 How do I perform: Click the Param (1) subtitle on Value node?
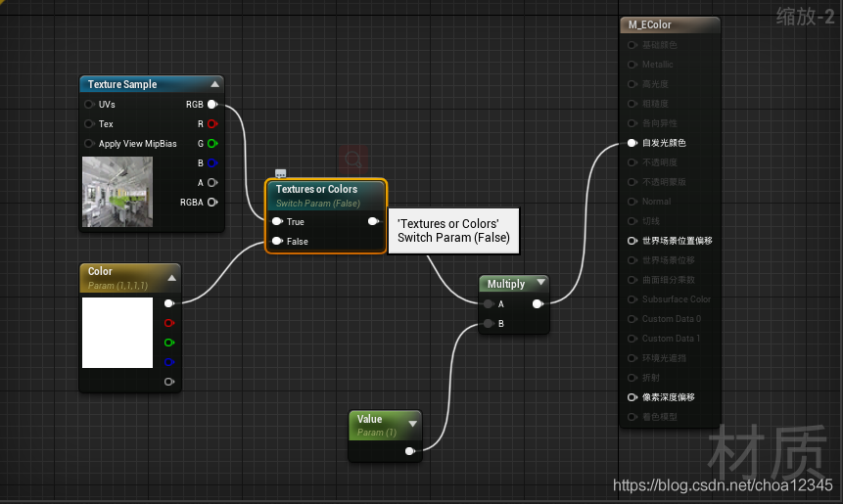click(377, 433)
